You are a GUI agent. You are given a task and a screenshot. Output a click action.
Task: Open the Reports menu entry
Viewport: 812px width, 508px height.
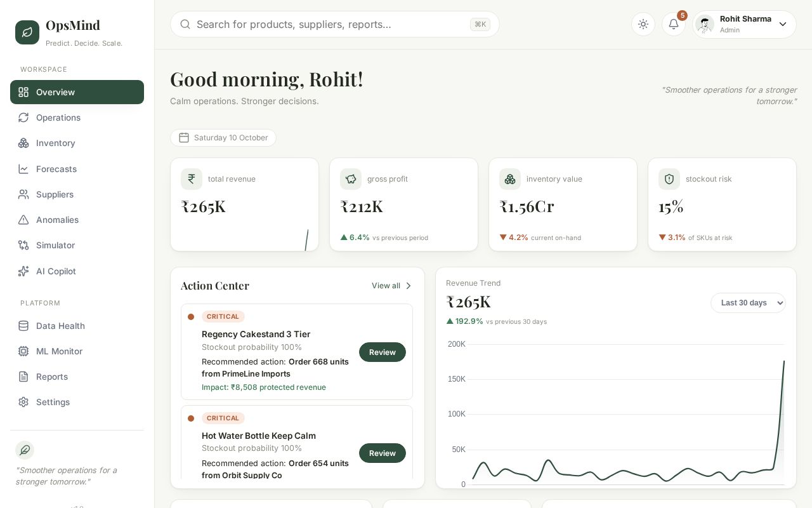click(x=77, y=377)
